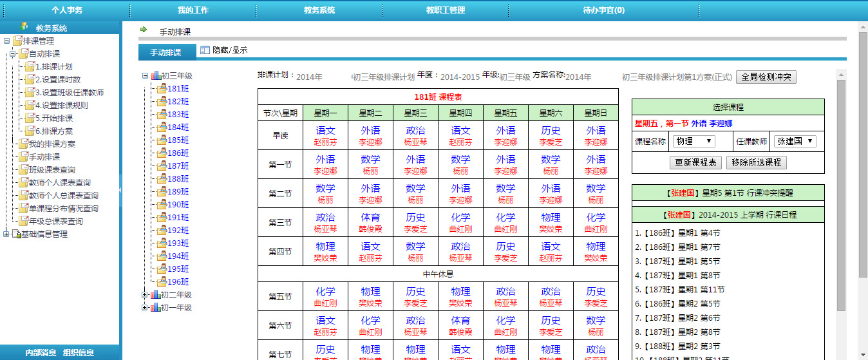Click the 初三年级 grade icon

[x=156, y=76]
